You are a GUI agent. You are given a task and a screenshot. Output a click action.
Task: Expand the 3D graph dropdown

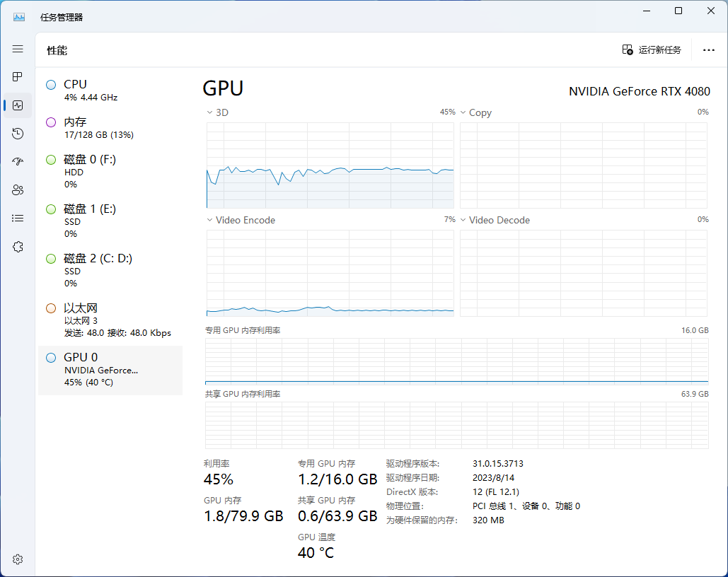[x=210, y=112]
